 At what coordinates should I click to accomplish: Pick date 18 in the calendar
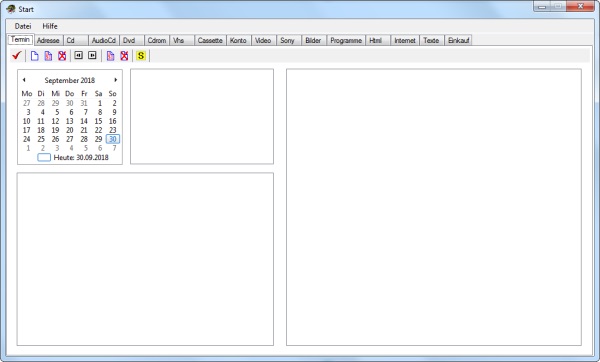click(41, 130)
